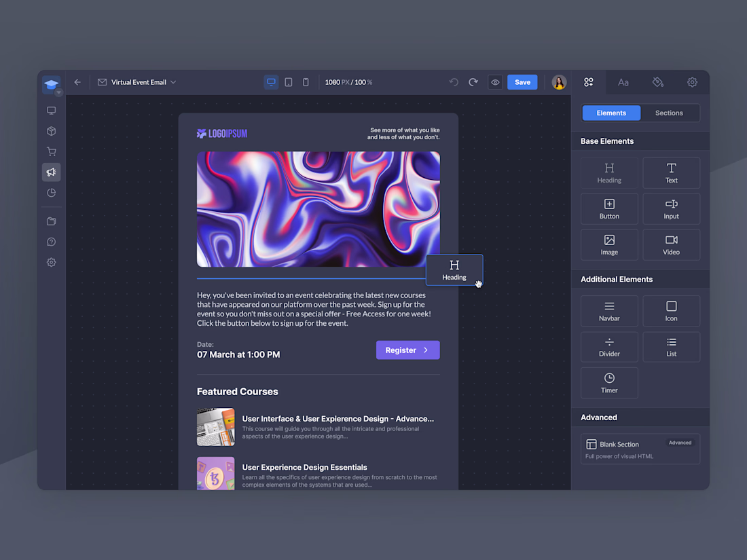This screenshot has height=560, width=747.
Task: Go back with the left arrow icon
Action: [77, 82]
